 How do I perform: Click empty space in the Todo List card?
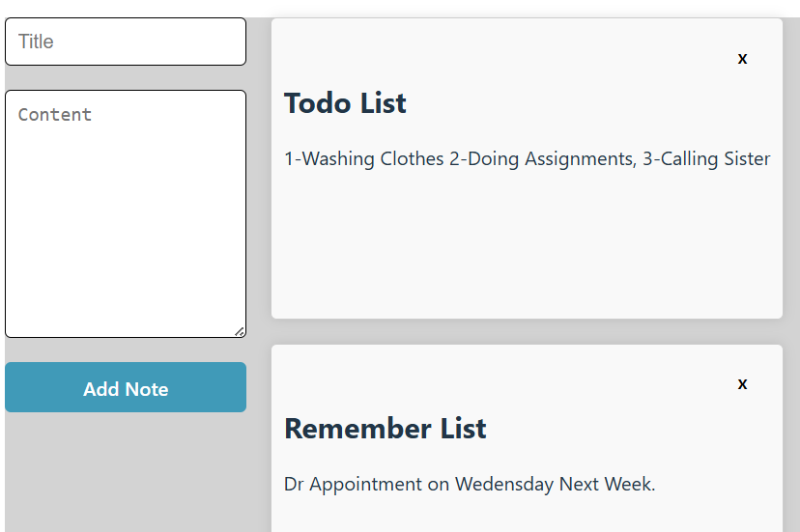(x=527, y=251)
